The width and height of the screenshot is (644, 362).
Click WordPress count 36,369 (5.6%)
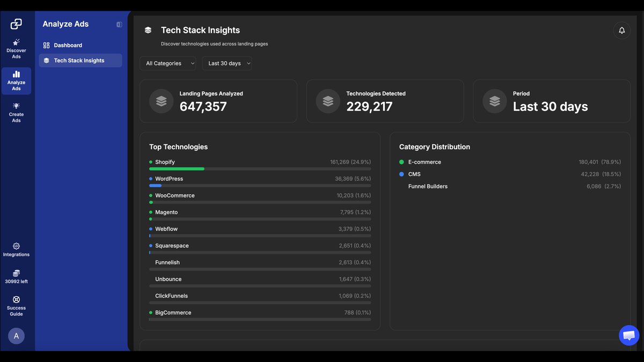(353, 179)
